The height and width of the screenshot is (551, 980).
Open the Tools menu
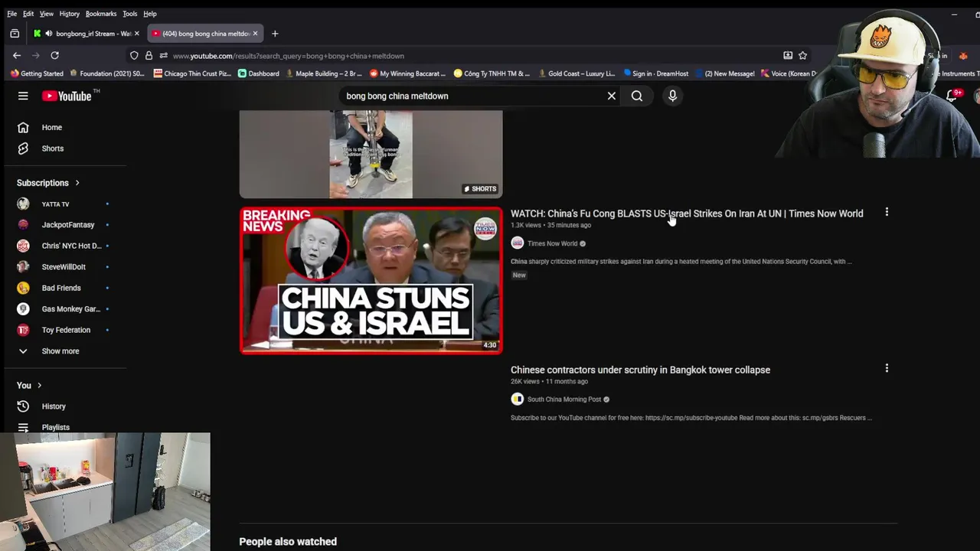[130, 14]
